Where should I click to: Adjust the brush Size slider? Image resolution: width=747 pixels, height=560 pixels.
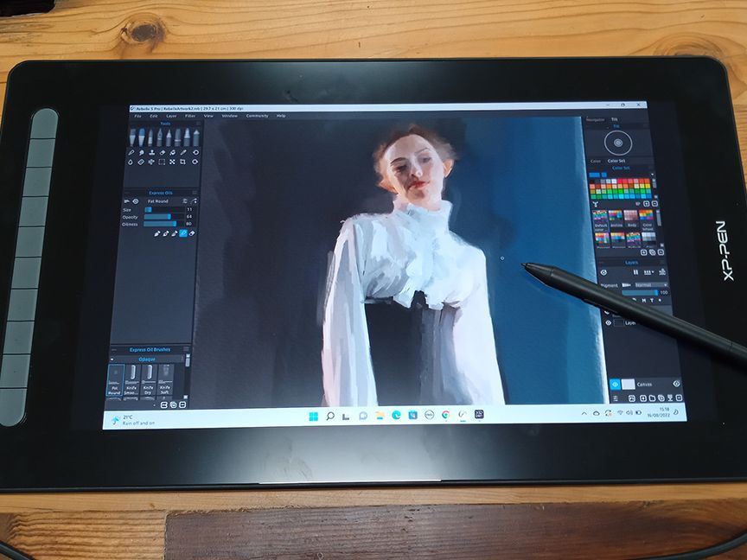[x=164, y=209]
